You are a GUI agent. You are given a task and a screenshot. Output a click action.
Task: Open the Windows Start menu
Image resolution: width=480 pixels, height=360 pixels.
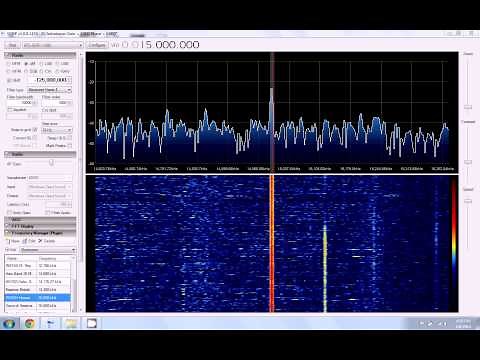[x=9, y=323]
